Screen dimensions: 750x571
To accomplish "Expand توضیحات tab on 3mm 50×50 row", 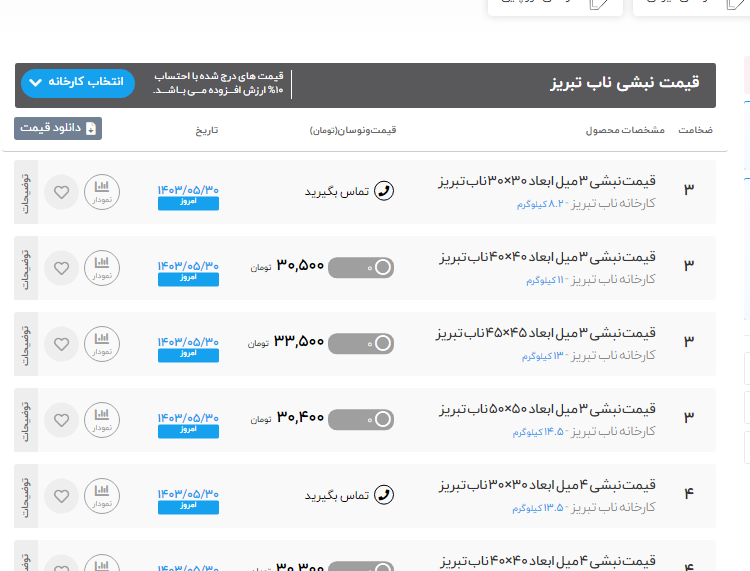I will click(x=26, y=419).
